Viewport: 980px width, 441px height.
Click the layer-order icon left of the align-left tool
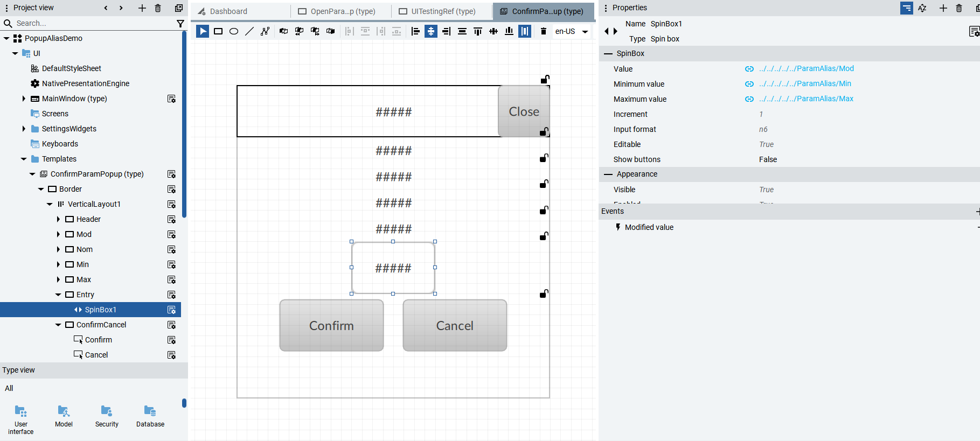tap(331, 31)
